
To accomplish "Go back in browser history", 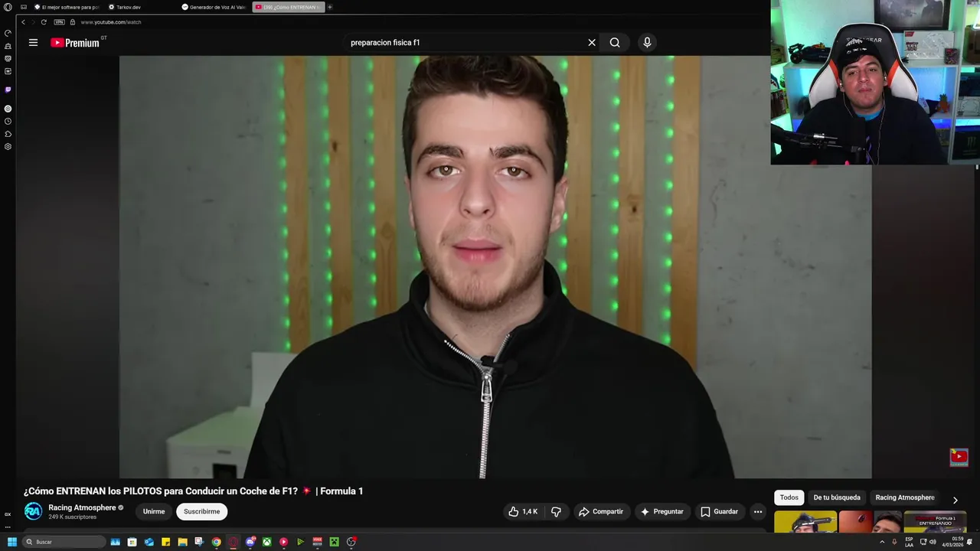I will [x=23, y=22].
